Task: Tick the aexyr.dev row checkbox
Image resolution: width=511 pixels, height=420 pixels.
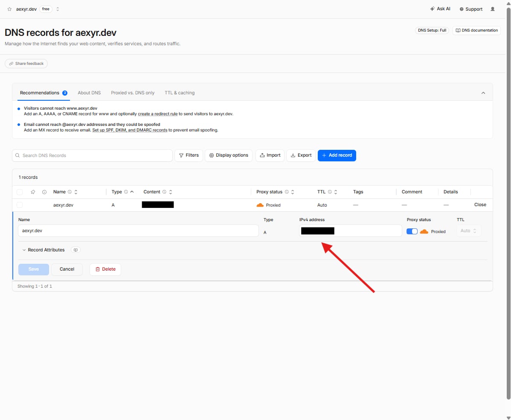Action: point(20,205)
